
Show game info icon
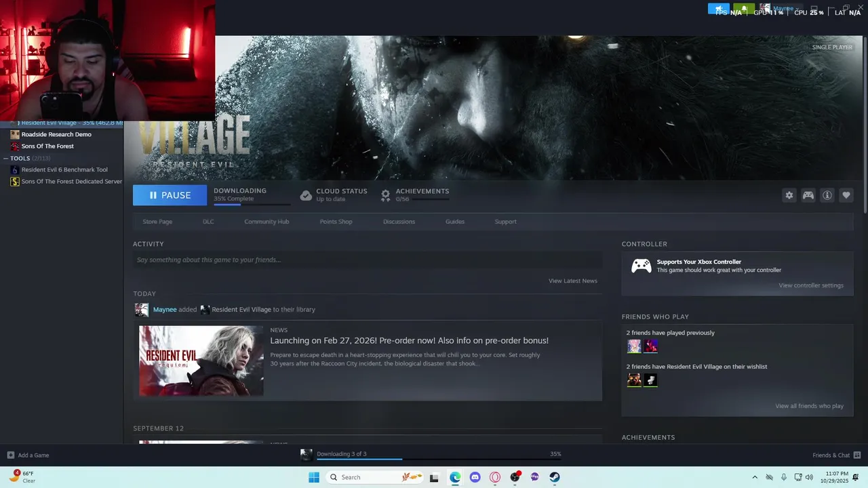[x=827, y=195]
